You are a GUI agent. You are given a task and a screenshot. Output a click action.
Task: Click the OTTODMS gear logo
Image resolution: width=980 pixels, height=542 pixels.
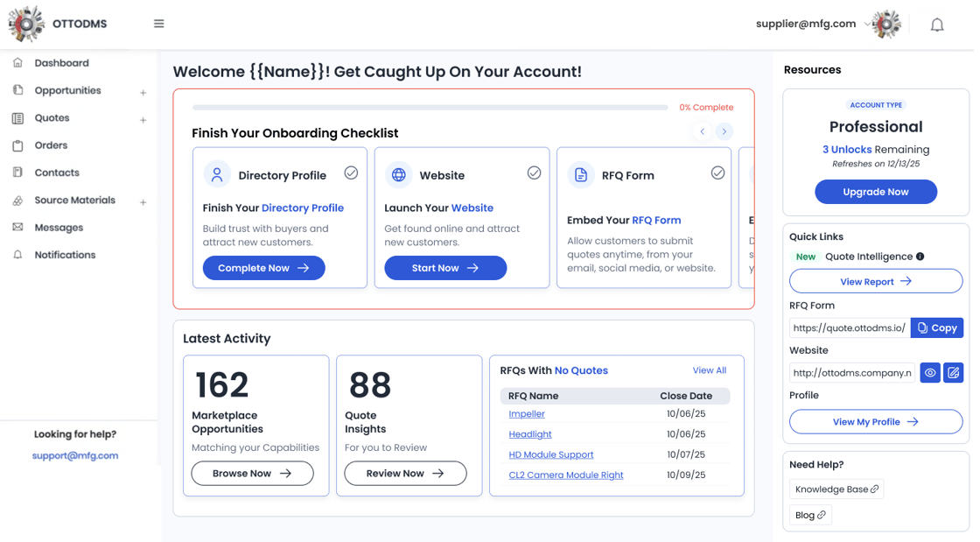[26, 24]
